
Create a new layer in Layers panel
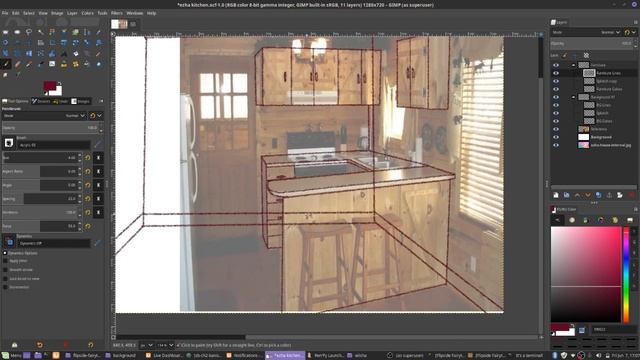[556, 195]
